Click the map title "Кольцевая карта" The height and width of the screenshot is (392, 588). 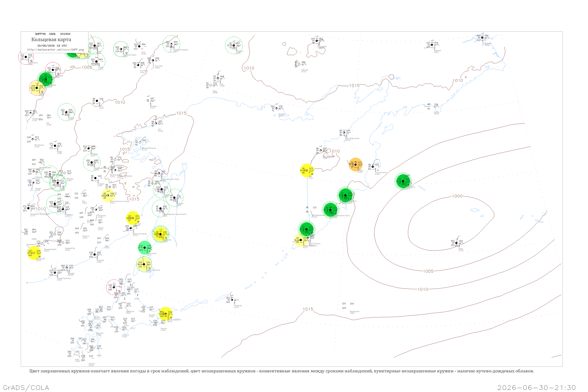coord(51,40)
